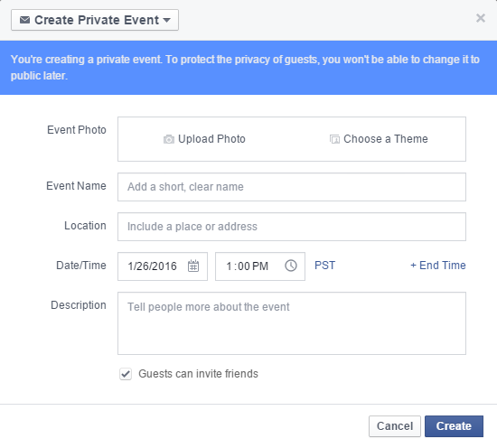Click the blue Create button
This screenshot has height=448, width=497.
(454, 426)
